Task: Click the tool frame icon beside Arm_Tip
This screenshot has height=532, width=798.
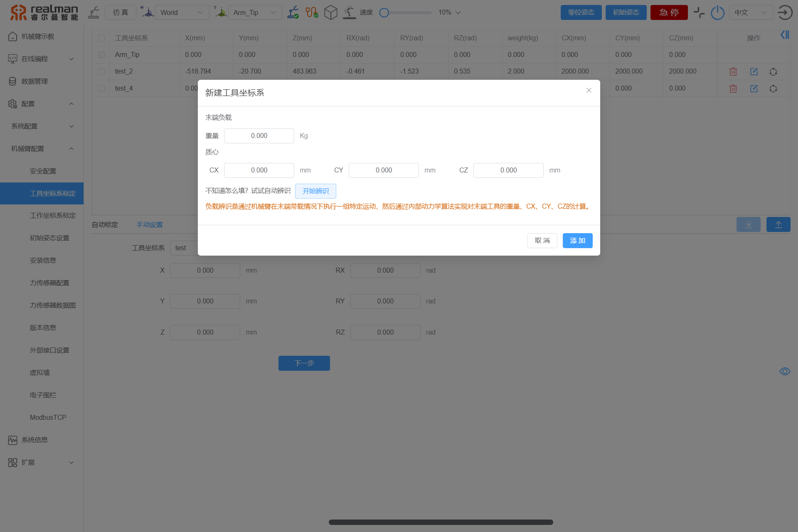Action: (x=220, y=12)
